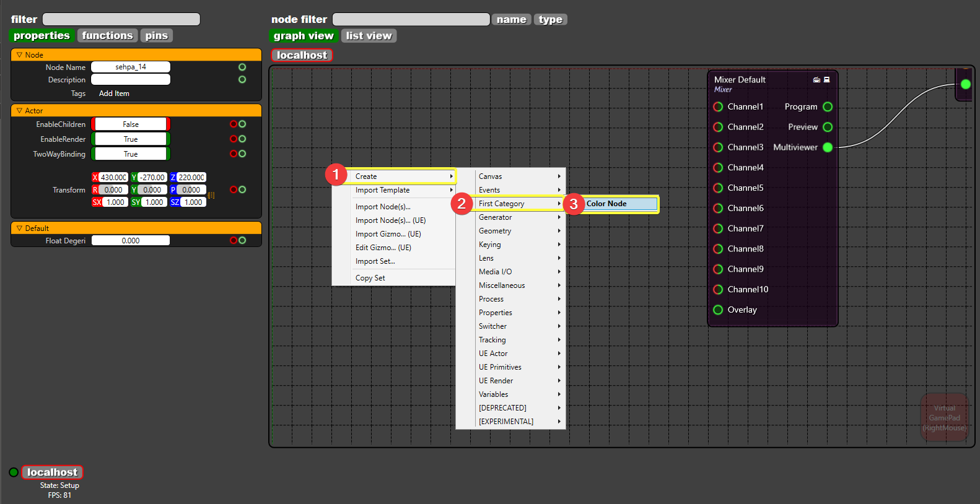
Task: Click the rightmost icon in Mixer Default header
Action: (x=826, y=80)
